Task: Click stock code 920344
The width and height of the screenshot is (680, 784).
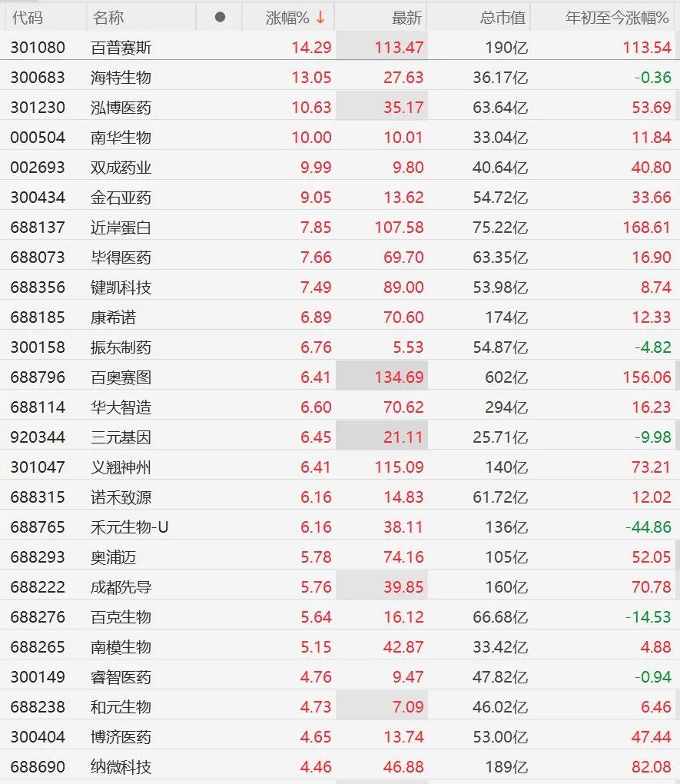Action: [38, 437]
